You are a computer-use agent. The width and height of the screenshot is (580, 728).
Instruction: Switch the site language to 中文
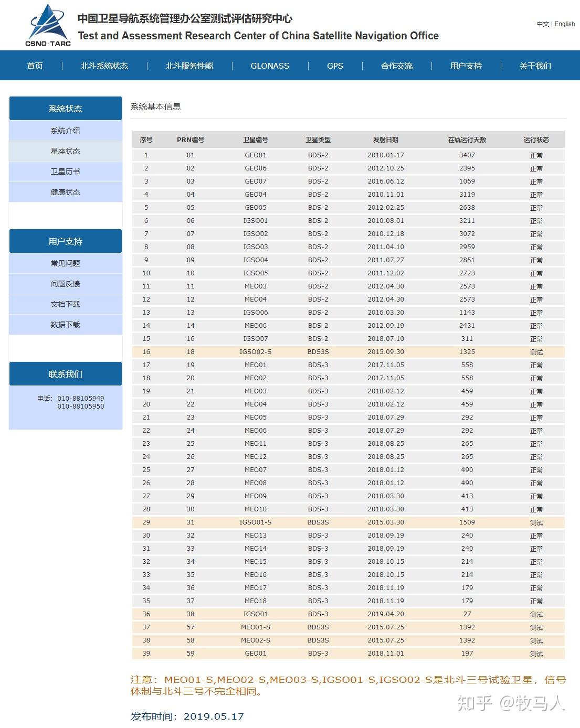(x=543, y=24)
